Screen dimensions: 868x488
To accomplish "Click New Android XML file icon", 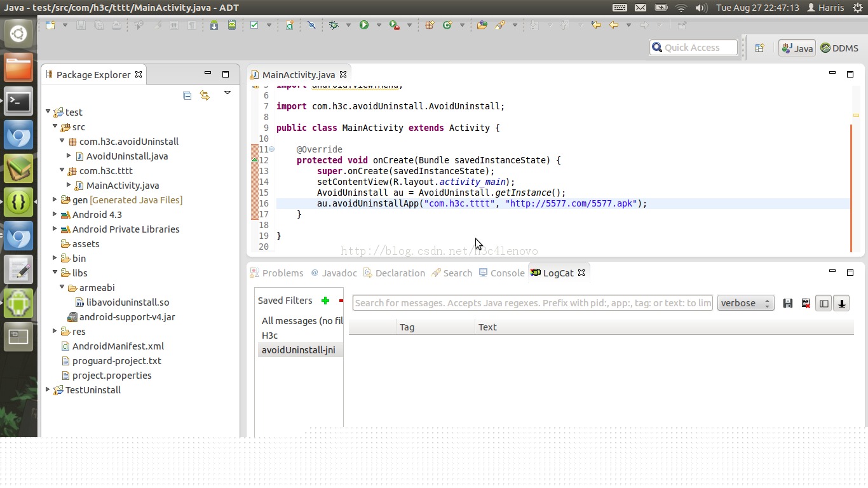I will pyautogui.click(x=290, y=25).
